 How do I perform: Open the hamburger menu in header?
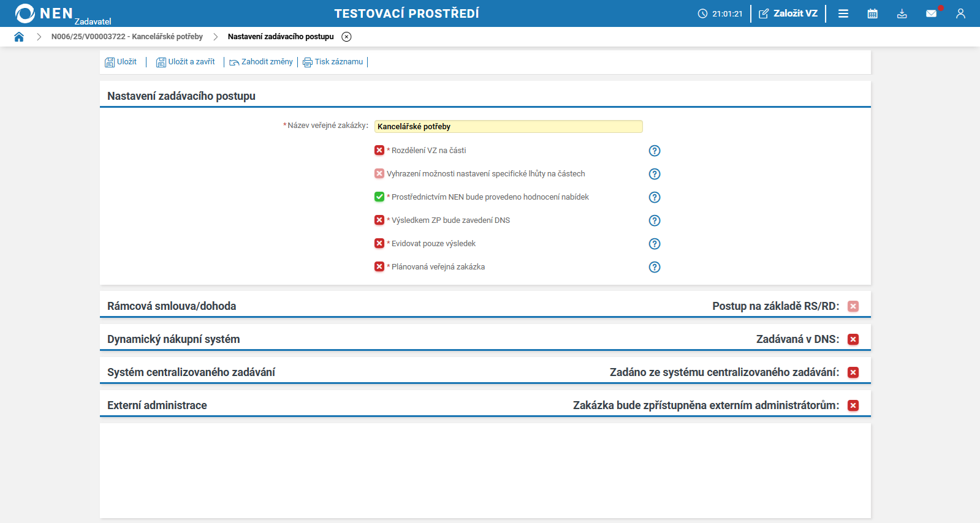click(x=843, y=13)
